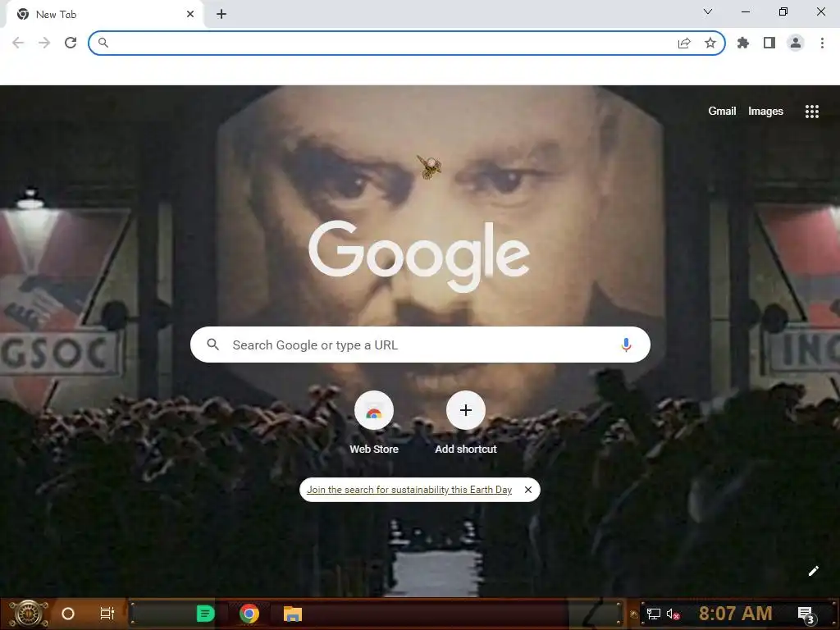Open the Earth Day sustainability link

(x=409, y=490)
